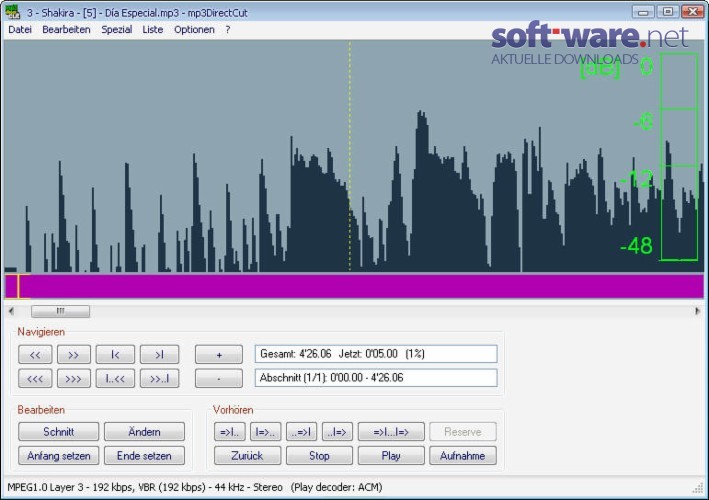This screenshot has height=500, width=709.
Task: Zoom out with the - button
Action: pyautogui.click(x=219, y=378)
